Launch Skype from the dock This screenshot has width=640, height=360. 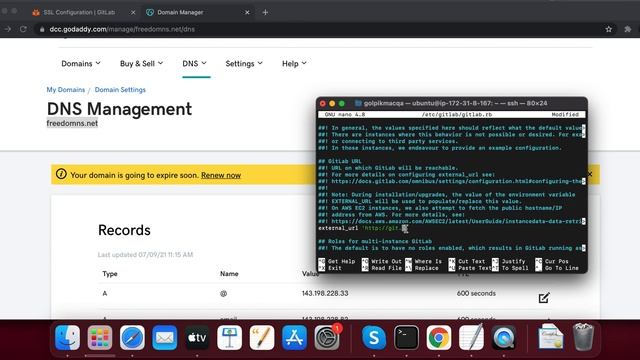pyautogui.click(x=374, y=338)
